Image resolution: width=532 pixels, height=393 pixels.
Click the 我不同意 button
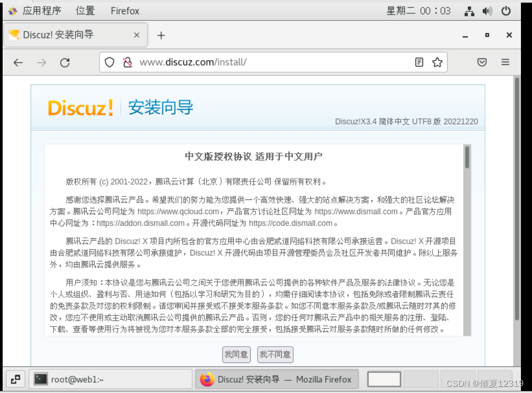pos(275,355)
